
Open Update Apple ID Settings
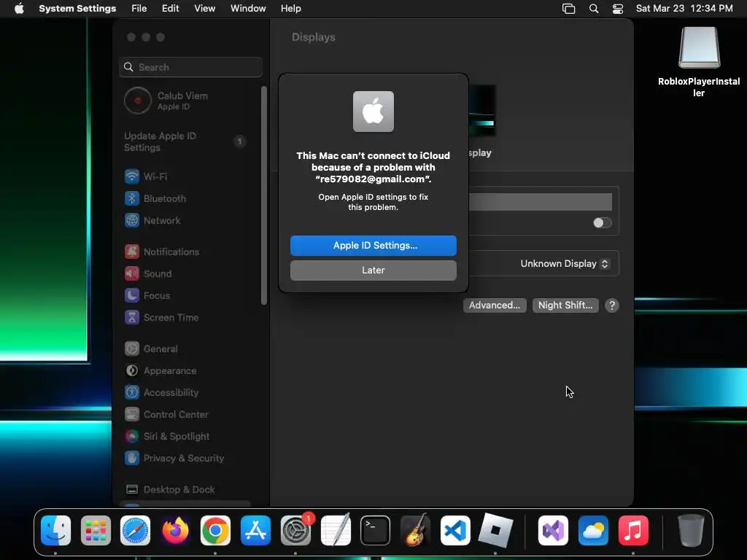tap(186, 142)
